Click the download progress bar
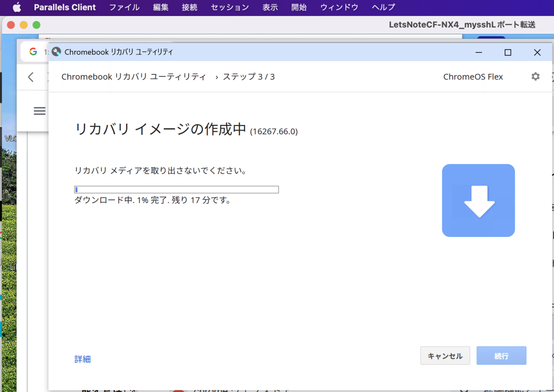The width and height of the screenshot is (554, 392). click(x=176, y=189)
